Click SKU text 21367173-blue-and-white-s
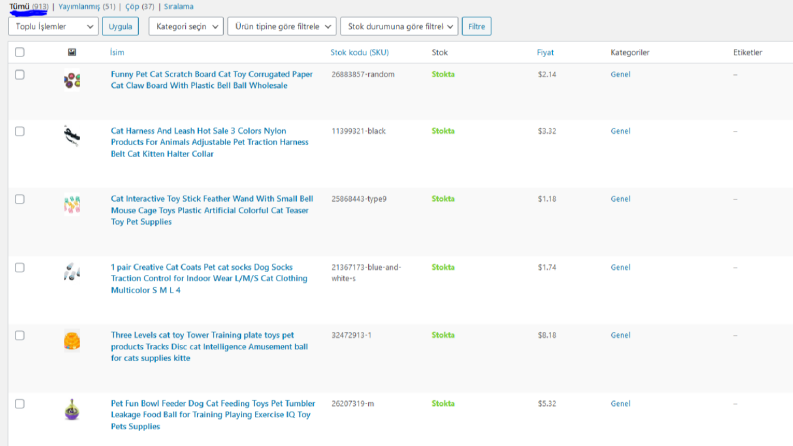793x446 pixels. point(366,273)
